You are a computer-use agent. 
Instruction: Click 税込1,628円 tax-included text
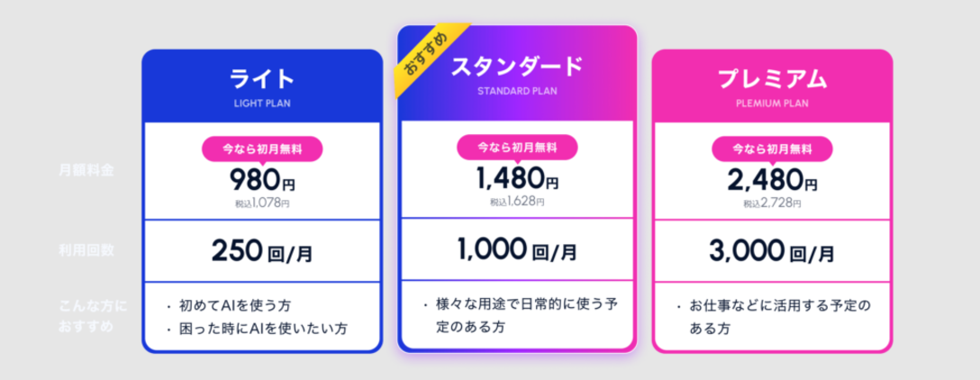point(518,202)
